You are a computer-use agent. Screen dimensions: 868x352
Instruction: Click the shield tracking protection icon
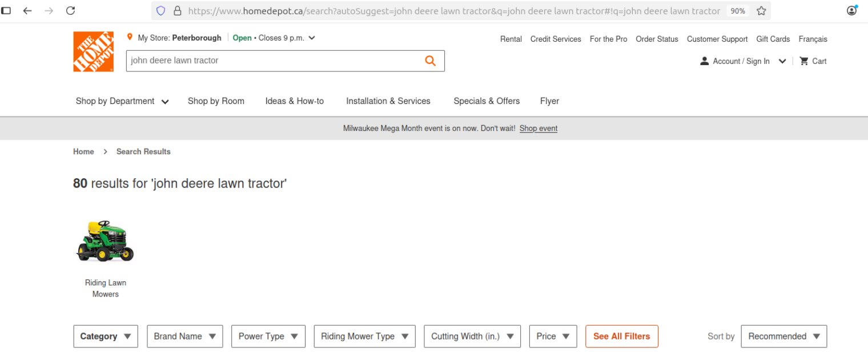161,11
